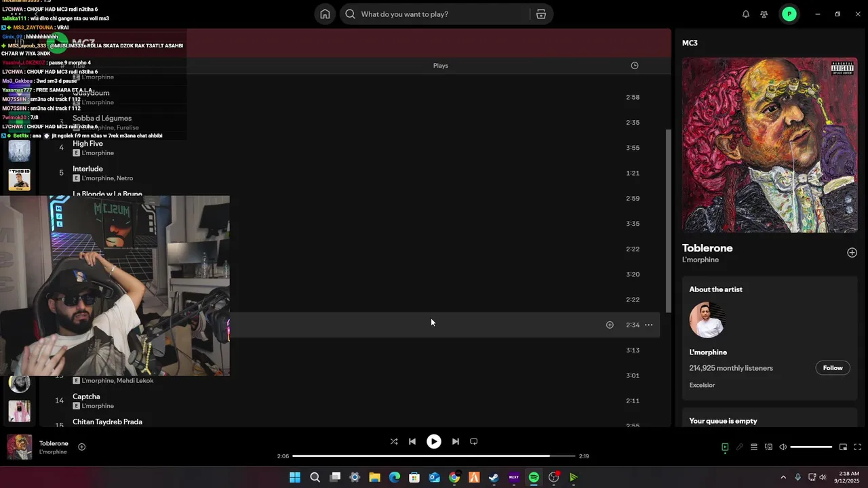
Task: Add Toblerone to Liked Songs in right panel
Action: click(852, 253)
